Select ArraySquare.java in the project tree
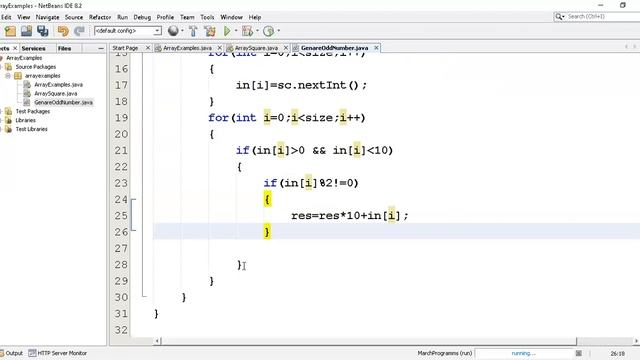Screen dimensions: 640x360 [x=56, y=93]
